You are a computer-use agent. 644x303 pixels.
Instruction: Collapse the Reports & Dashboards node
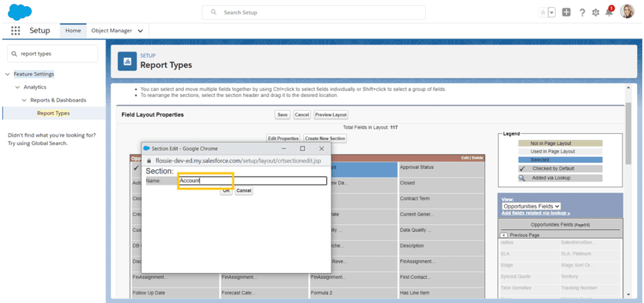[24, 100]
